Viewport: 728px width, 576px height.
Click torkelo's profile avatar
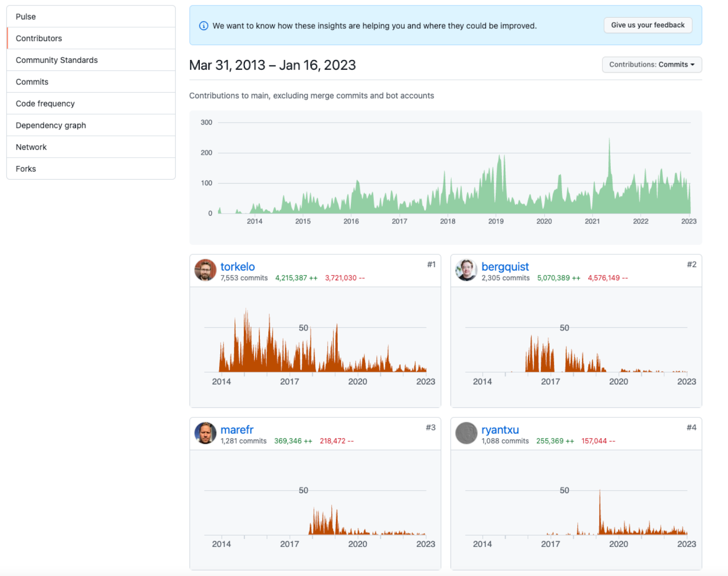click(x=205, y=270)
